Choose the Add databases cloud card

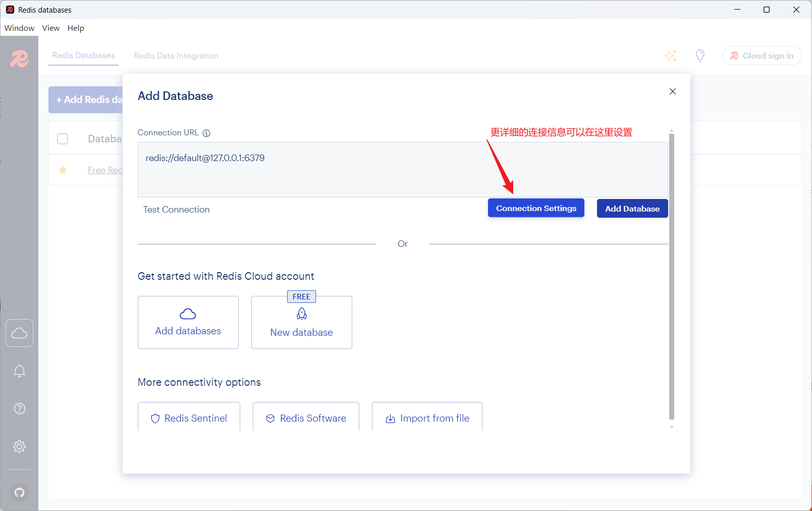[x=188, y=323]
